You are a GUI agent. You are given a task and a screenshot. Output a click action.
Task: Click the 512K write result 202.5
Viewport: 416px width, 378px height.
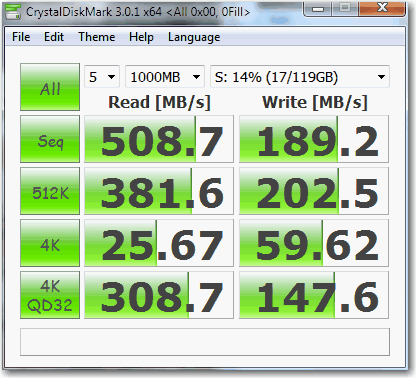pyautogui.click(x=314, y=191)
